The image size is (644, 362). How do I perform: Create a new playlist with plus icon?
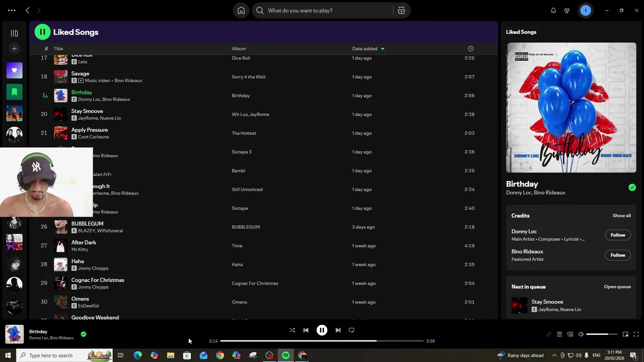(x=15, y=49)
